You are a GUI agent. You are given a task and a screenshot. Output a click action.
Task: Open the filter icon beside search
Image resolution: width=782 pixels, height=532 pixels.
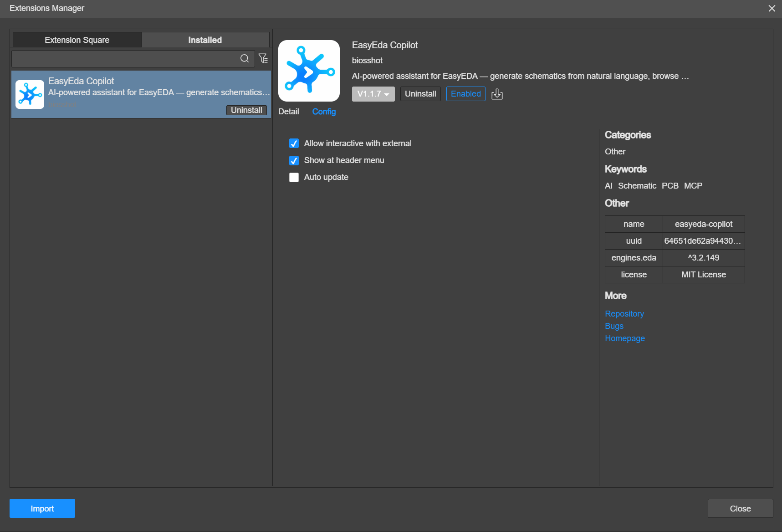click(263, 58)
